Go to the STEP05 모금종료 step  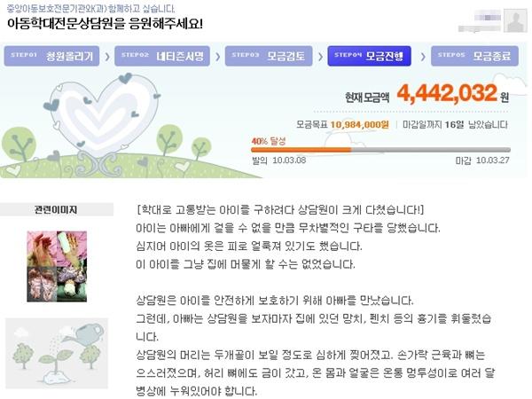474,56
